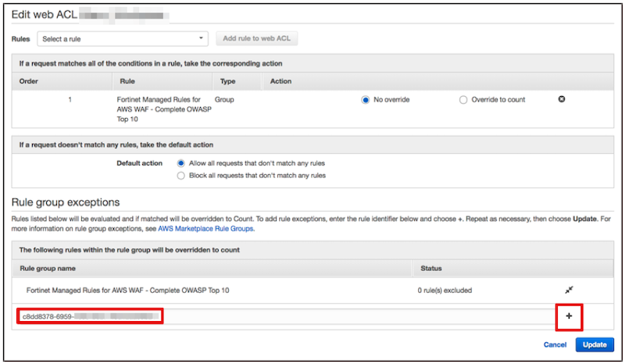The height and width of the screenshot is (364, 625).
Task: Click the Rule group name column header
Action: pos(52,269)
